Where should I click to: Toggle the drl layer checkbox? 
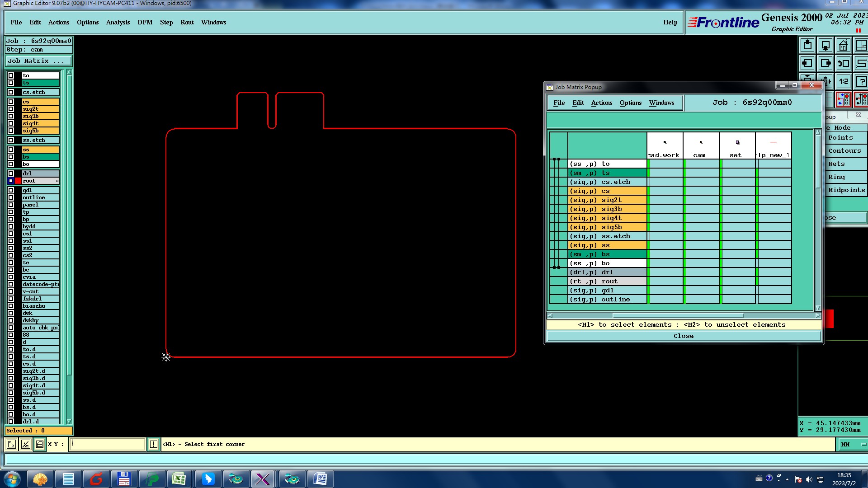pyautogui.click(x=11, y=174)
